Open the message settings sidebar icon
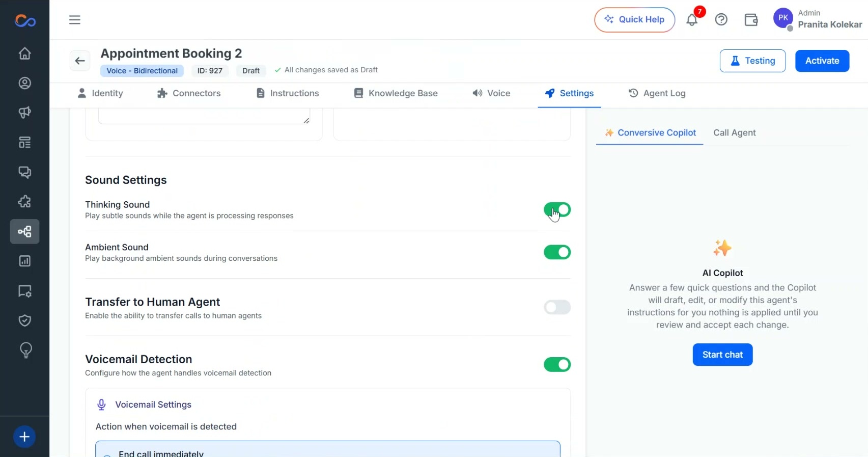Screen dimensions: 868x457 coord(24,291)
